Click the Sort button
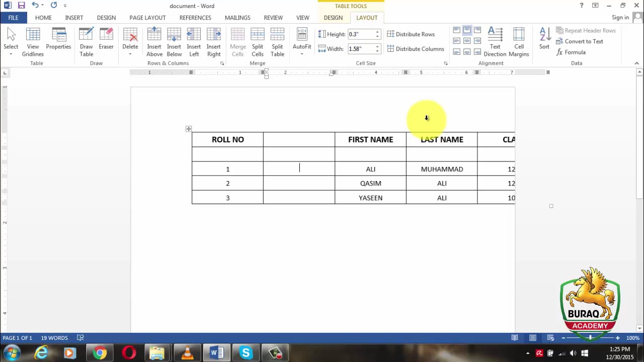 (x=544, y=39)
